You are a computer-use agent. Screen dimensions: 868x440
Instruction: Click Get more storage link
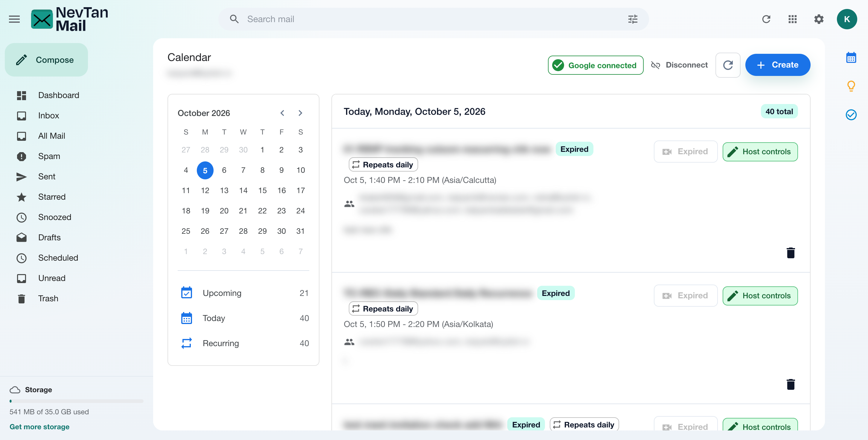[x=39, y=427]
